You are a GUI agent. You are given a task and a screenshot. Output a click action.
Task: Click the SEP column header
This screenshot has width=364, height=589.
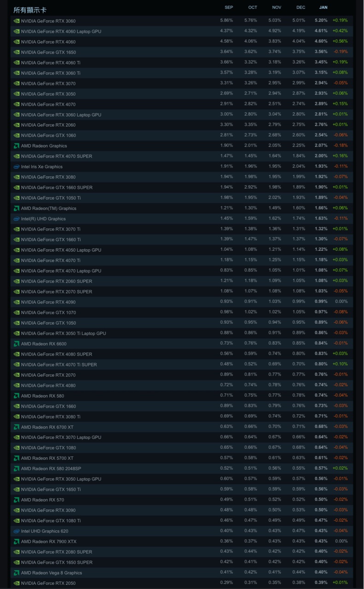pyautogui.click(x=229, y=7)
